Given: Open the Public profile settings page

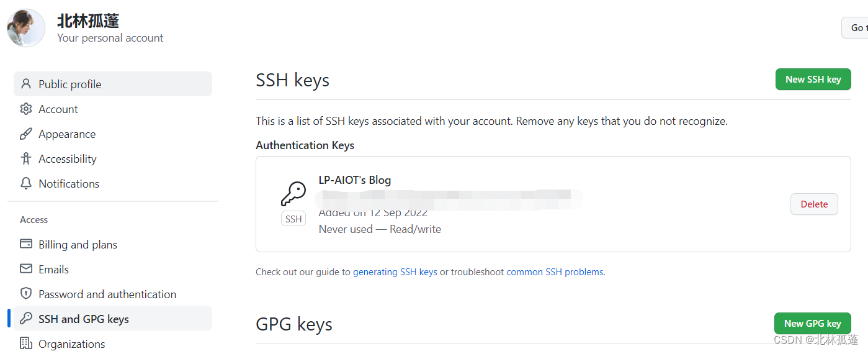Looking at the screenshot, I should click(113, 84).
